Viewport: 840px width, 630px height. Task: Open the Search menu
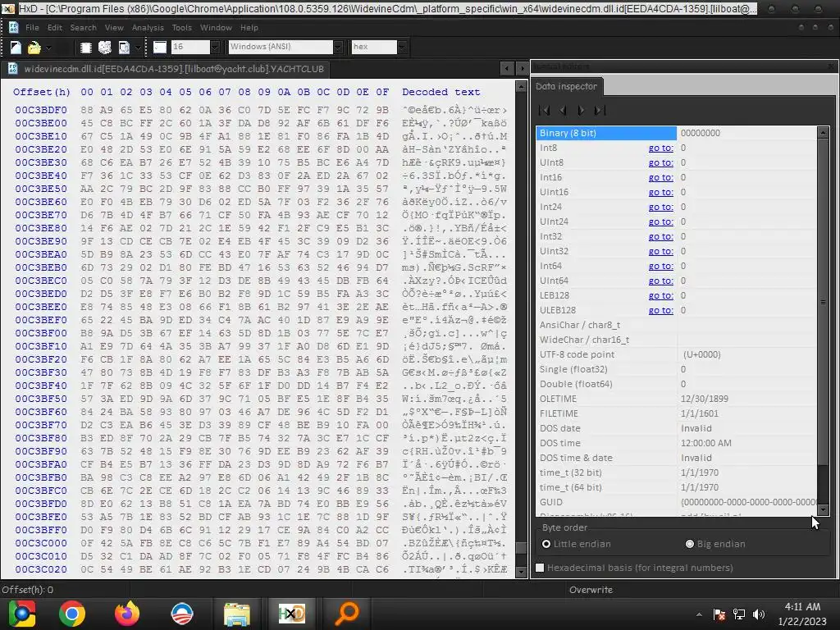click(83, 27)
